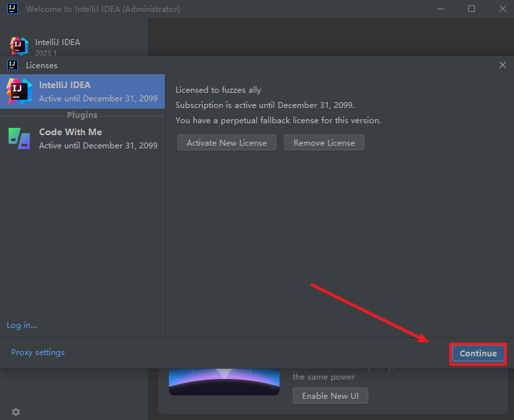
Task: Click Activate New License button
Action: (x=227, y=142)
